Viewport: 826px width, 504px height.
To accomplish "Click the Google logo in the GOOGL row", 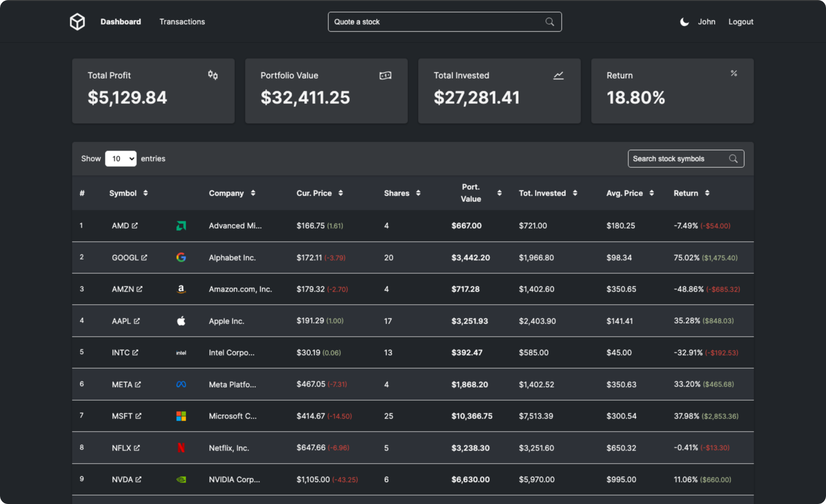I will [x=181, y=258].
